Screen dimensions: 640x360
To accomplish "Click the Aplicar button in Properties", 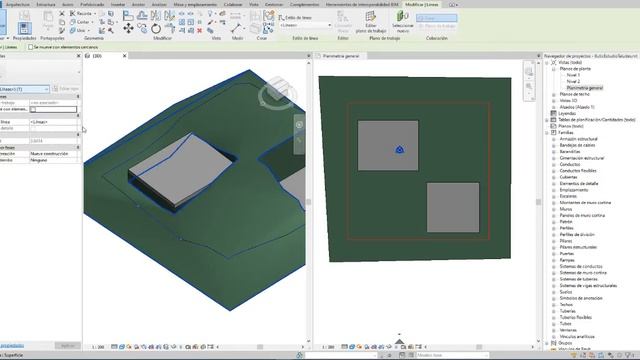I will 67,346.
